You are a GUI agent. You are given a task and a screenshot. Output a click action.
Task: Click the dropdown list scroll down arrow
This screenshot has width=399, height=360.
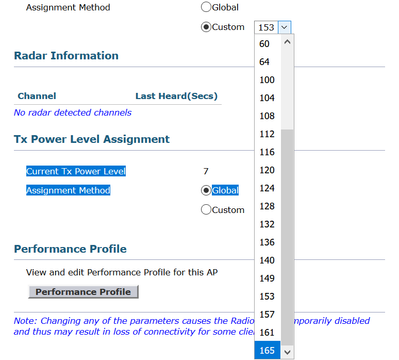coord(287,352)
